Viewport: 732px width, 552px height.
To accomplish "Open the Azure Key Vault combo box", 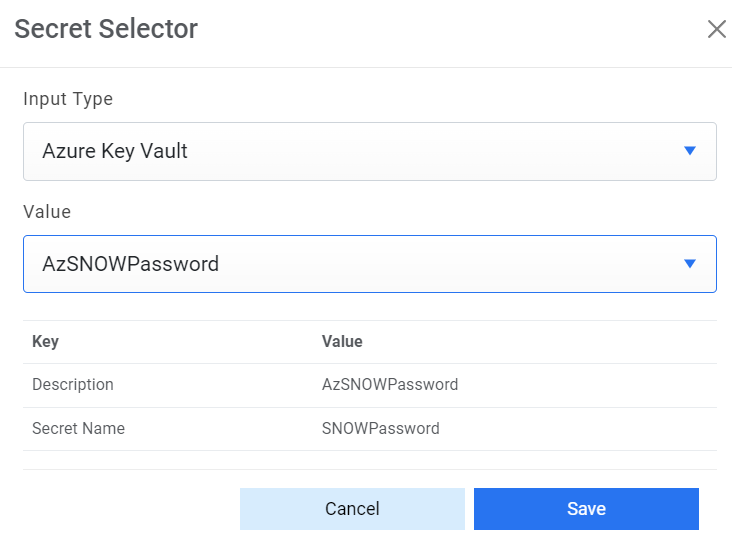I will point(369,151).
